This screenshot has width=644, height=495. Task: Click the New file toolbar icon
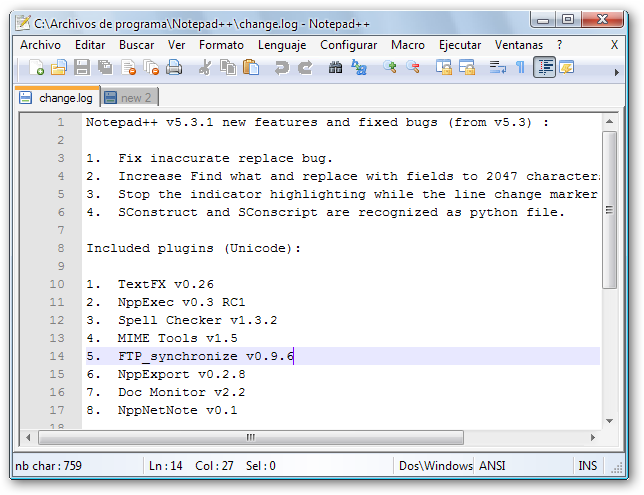click(x=37, y=68)
